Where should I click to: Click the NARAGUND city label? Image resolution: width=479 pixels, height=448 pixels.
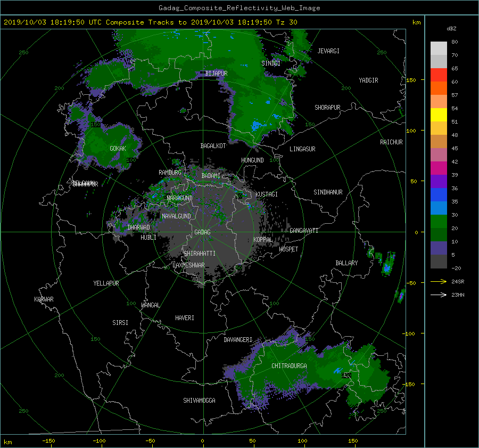click(x=180, y=198)
